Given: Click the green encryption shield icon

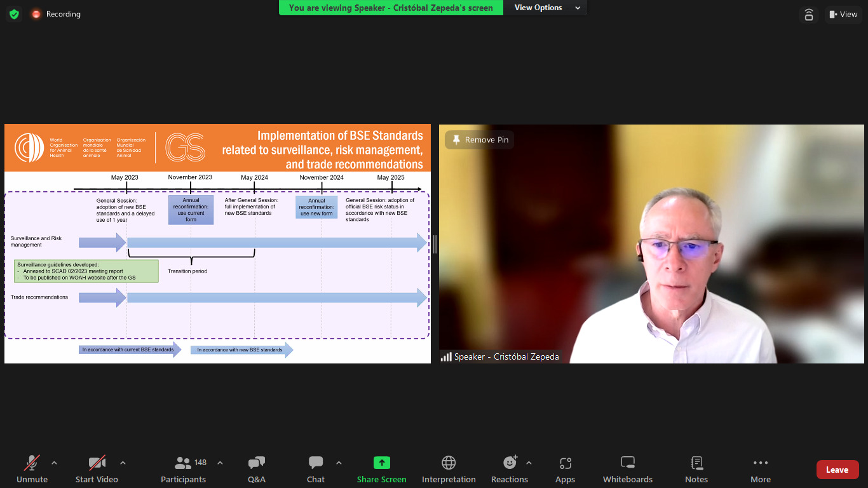Looking at the screenshot, I should 14,14.
